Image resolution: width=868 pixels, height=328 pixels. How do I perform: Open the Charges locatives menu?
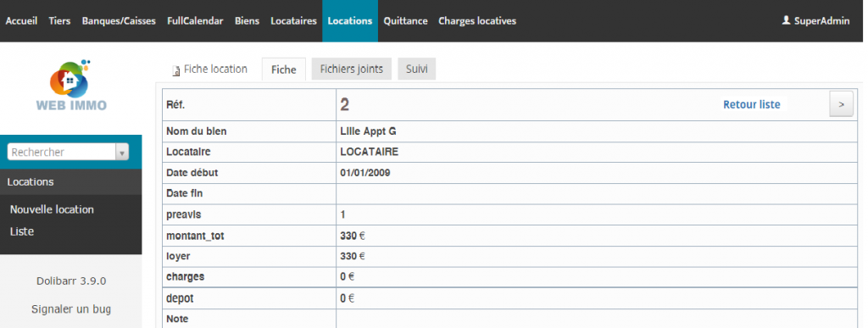pos(477,21)
